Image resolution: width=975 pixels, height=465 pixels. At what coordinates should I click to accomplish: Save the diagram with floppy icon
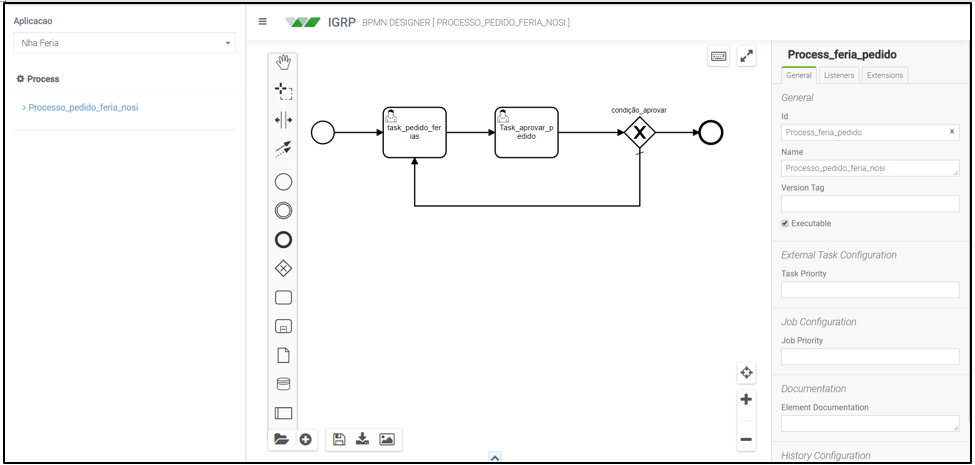point(339,439)
